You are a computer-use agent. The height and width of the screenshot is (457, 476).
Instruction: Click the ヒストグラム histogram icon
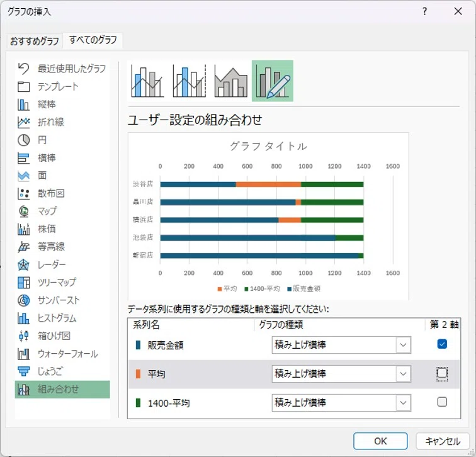[x=23, y=319]
